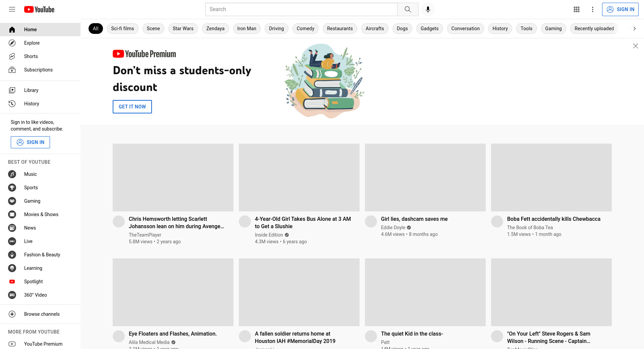The width and height of the screenshot is (644, 349).
Task: Choose the Recently uploaded chip
Action: pyautogui.click(x=594, y=29)
